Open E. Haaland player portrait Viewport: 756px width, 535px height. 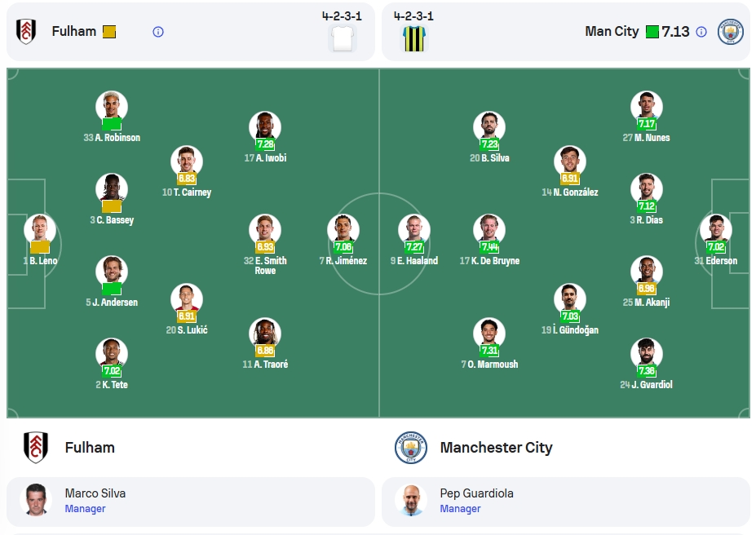[x=414, y=229]
